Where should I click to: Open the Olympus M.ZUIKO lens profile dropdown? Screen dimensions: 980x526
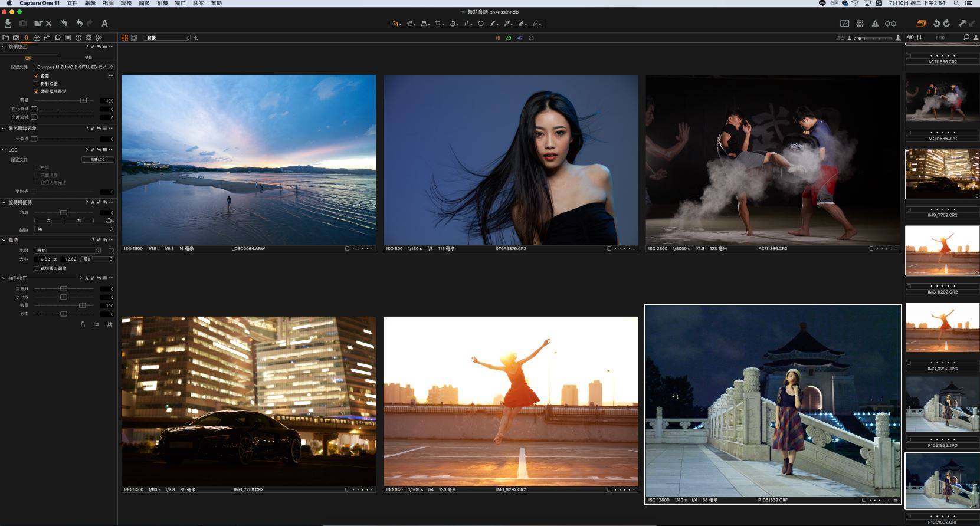[74, 67]
